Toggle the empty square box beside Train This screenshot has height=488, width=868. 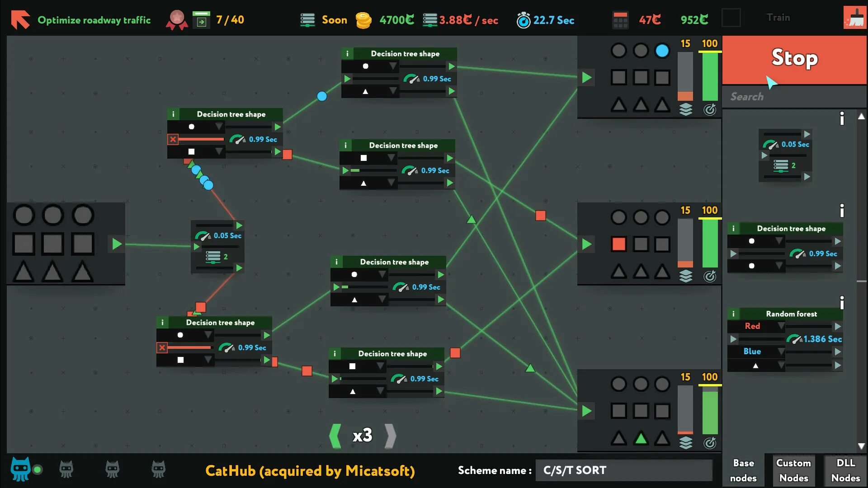[731, 18]
